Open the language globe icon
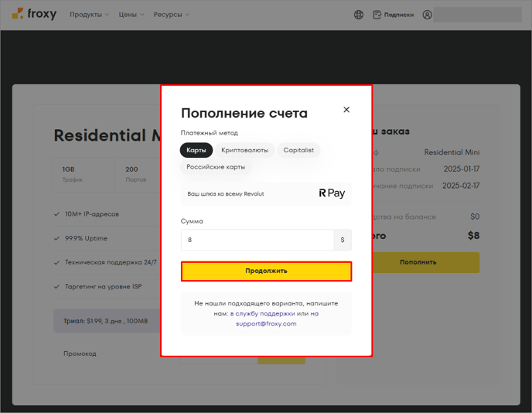The image size is (532, 413). (359, 15)
